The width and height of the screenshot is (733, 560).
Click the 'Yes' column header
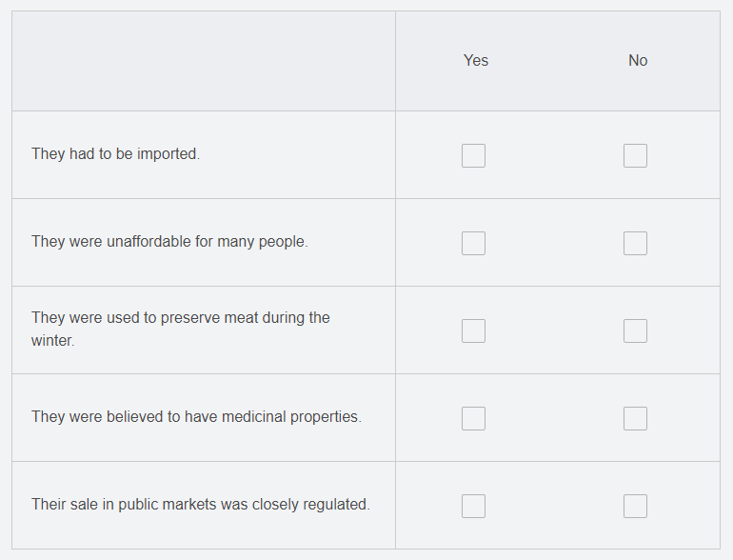tap(476, 60)
